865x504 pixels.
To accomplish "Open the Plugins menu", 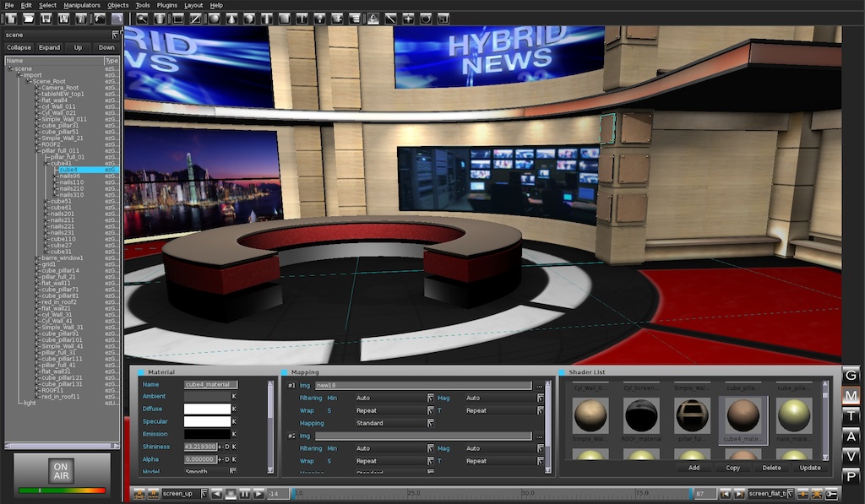I will point(166,5).
